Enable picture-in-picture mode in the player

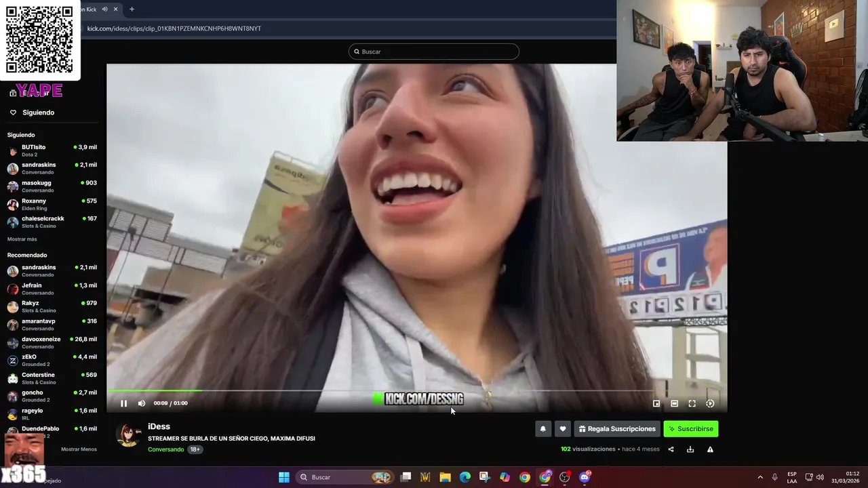point(656,403)
